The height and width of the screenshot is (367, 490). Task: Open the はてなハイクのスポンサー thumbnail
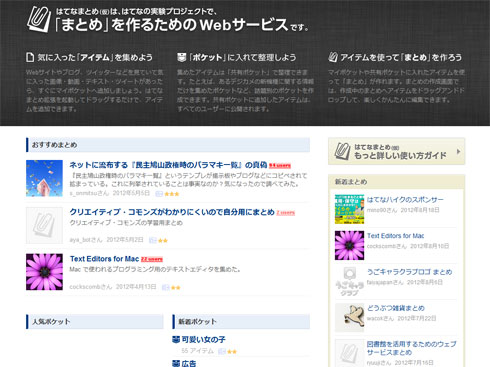tap(349, 209)
